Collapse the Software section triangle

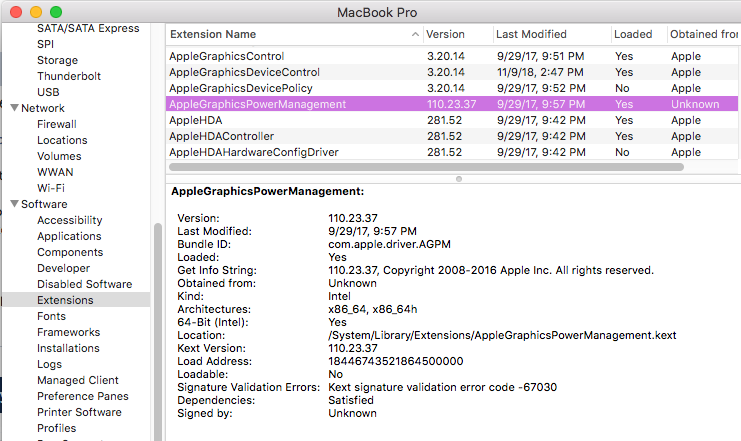point(14,204)
